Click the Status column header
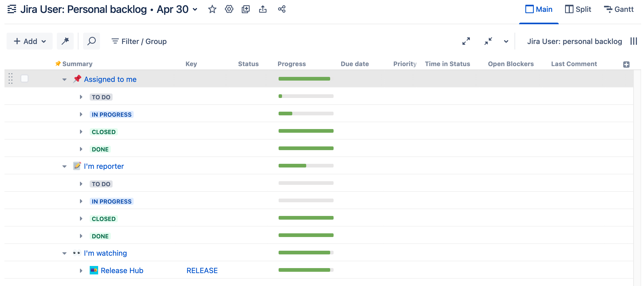Screen dimensions: 644x286 (248, 64)
